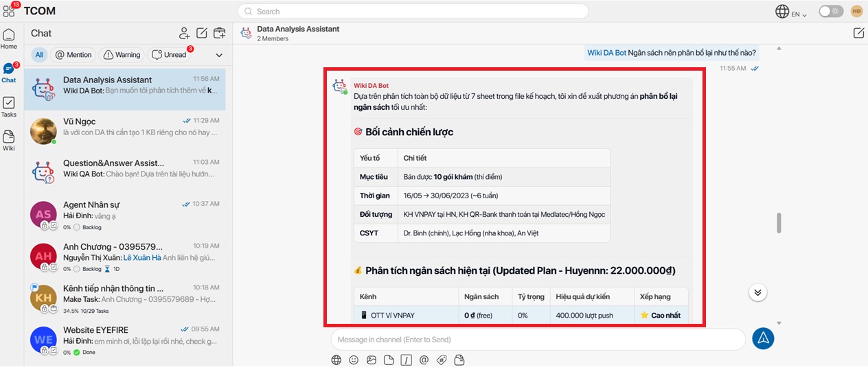Send message with the blue arrow button
The width and height of the screenshot is (868, 376).
coord(763,339)
